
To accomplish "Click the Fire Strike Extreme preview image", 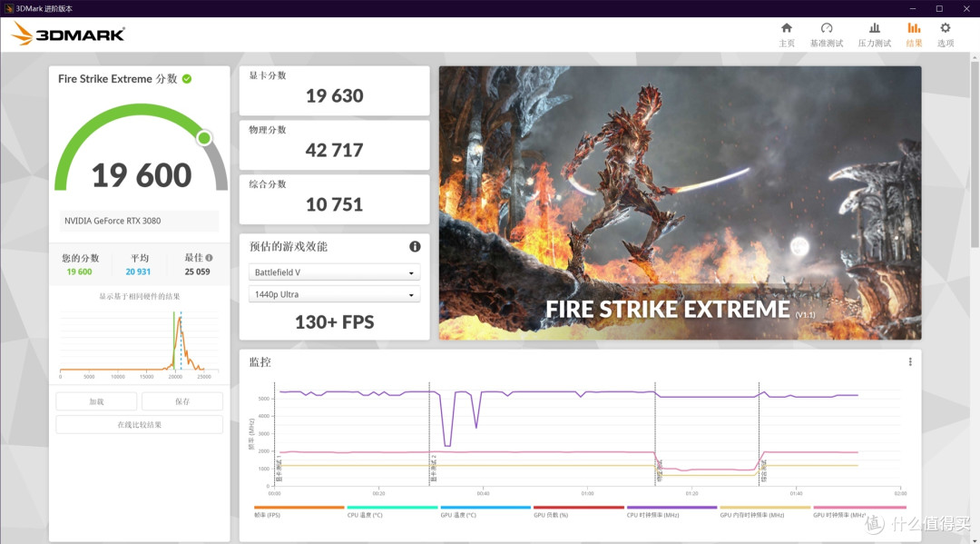I will point(680,203).
